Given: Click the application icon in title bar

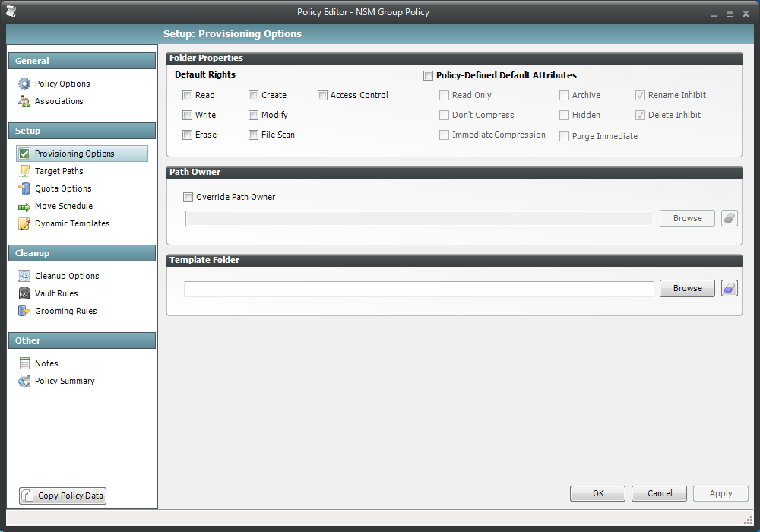Looking at the screenshot, I should pos(11,11).
